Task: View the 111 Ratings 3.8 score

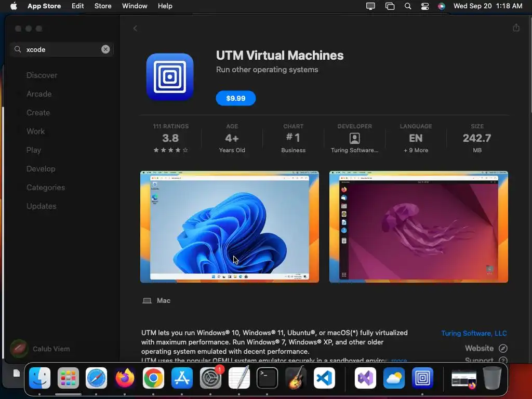Action: coord(170,138)
